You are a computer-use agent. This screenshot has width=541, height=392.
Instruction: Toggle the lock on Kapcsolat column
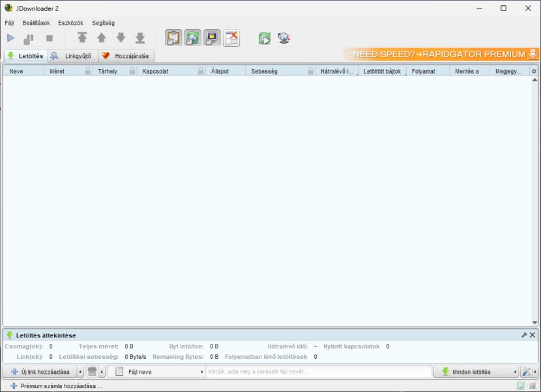201,71
